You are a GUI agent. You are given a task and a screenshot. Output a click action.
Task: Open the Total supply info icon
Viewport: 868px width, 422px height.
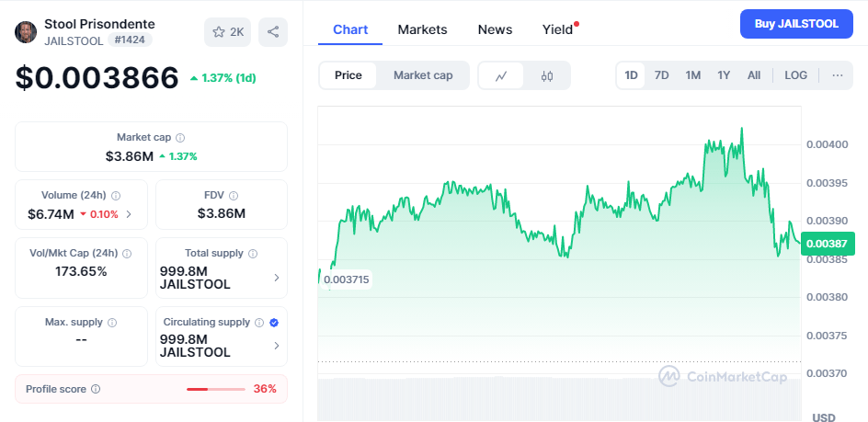point(253,254)
